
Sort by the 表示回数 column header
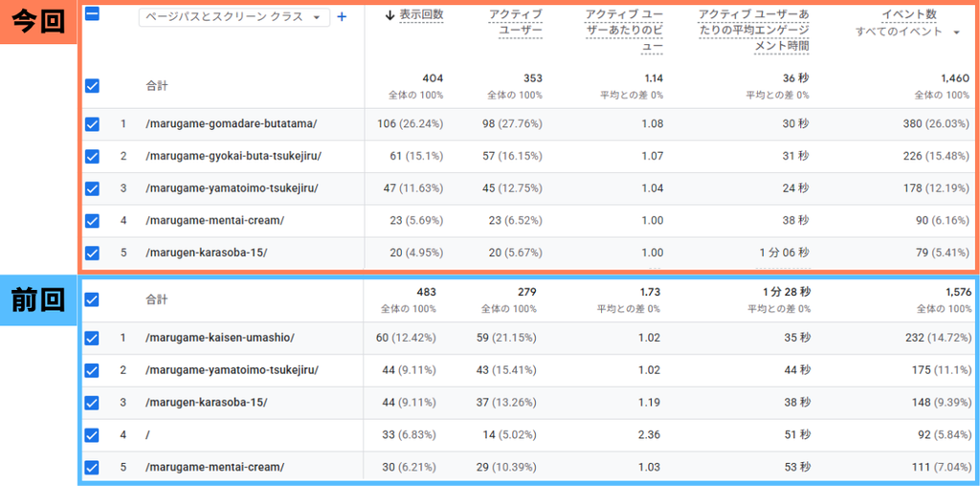click(x=421, y=15)
